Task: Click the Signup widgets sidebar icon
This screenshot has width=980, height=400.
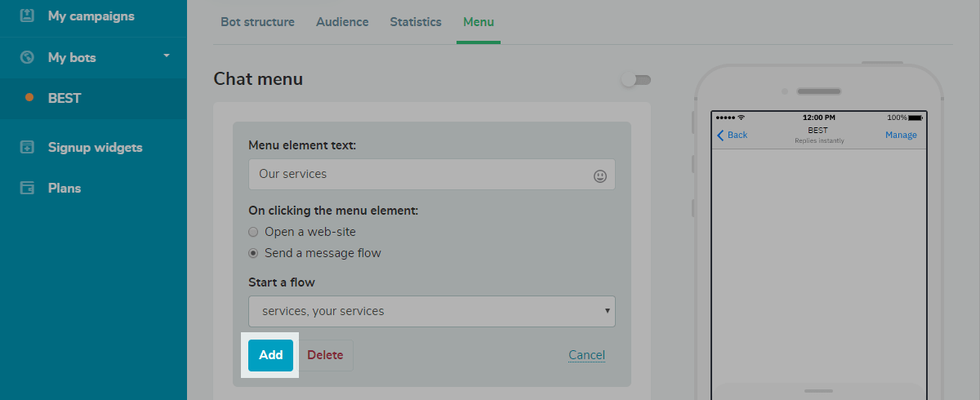Action: (x=28, y=148)
